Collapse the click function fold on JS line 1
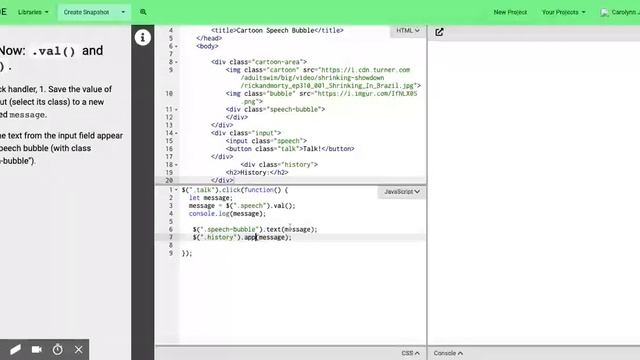Image resolution: width=640 pixels, height=360 pixels. pos(176,190)
